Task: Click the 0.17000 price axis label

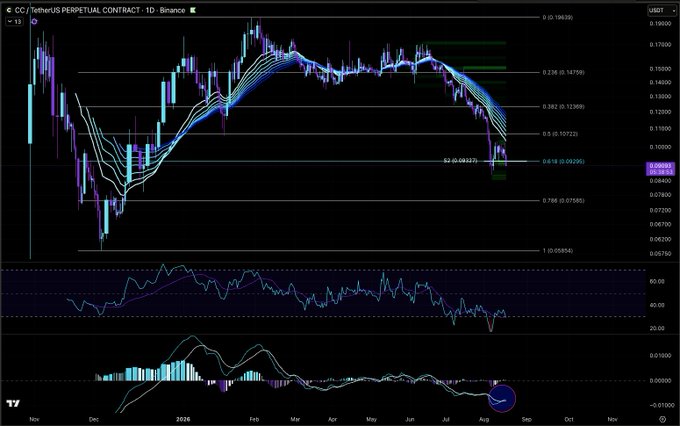Action: pyautogui.click(x=660, y=45)
